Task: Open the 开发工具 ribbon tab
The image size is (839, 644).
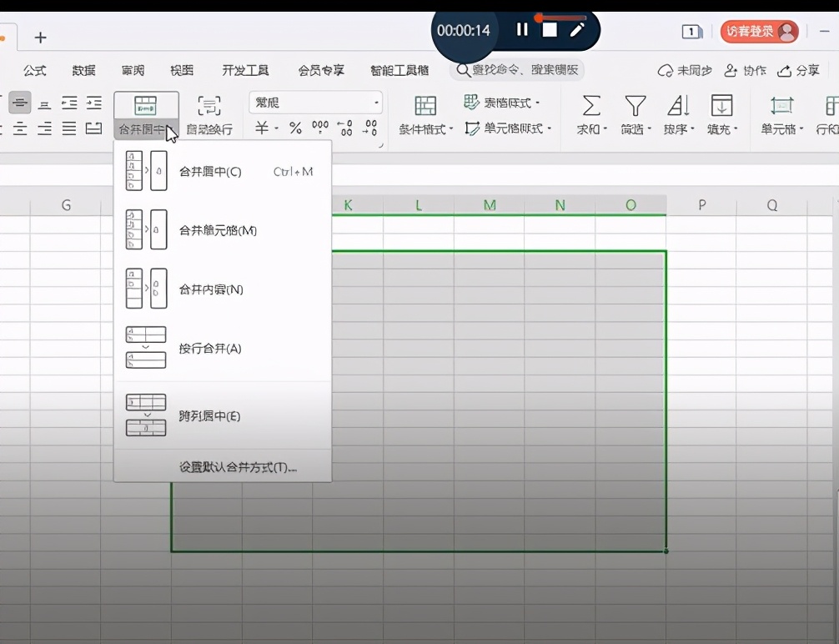Action: [x=245, y=70]
